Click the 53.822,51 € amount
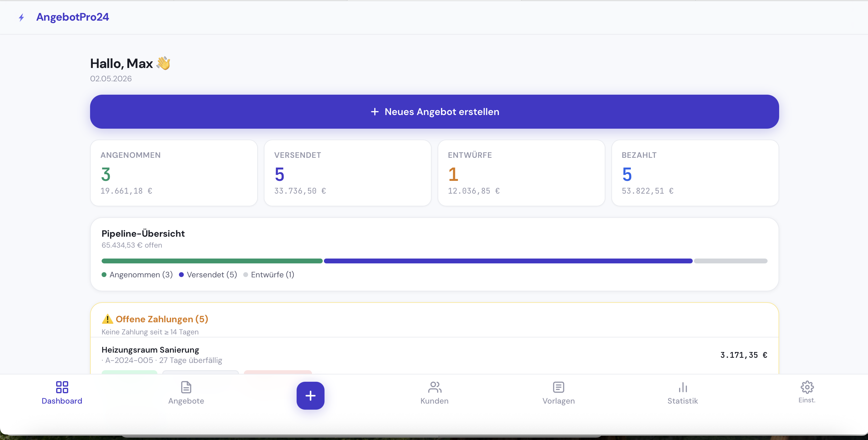 point(648,191)
